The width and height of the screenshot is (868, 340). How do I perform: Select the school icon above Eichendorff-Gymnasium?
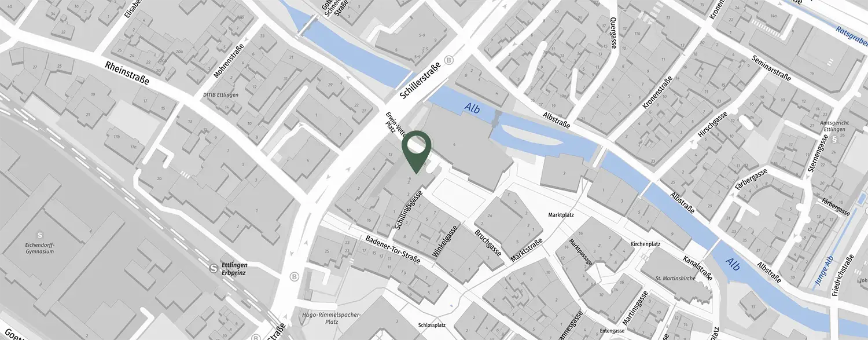point(40,235)
